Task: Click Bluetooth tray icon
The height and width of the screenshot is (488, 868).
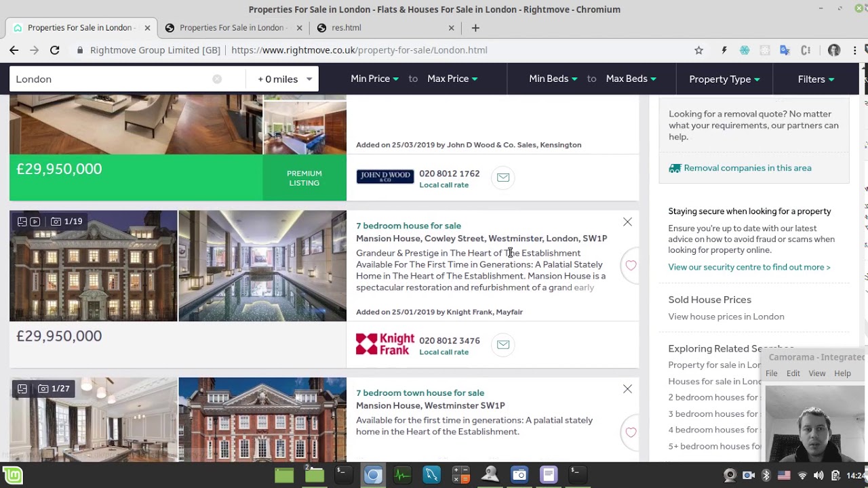Action: [766, 475]
